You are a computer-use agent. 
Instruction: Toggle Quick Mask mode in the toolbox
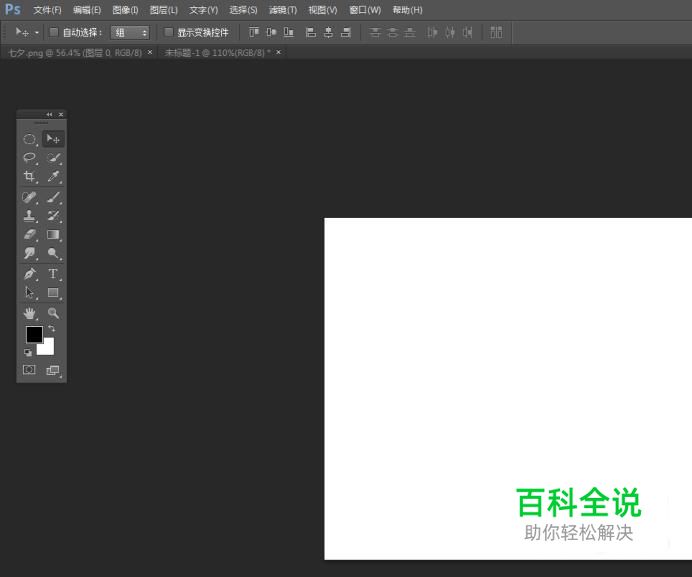[x=29, y=370]
